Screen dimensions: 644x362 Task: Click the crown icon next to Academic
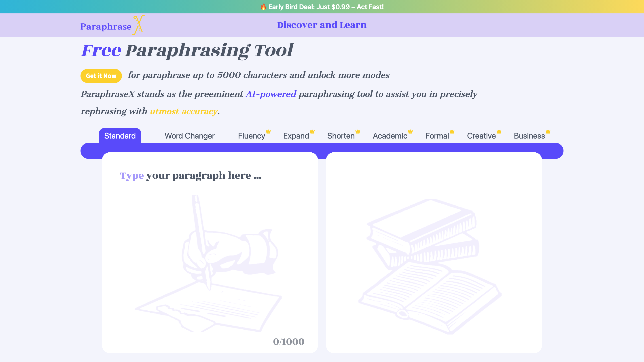pyautogui.click(x=410, y=132)
